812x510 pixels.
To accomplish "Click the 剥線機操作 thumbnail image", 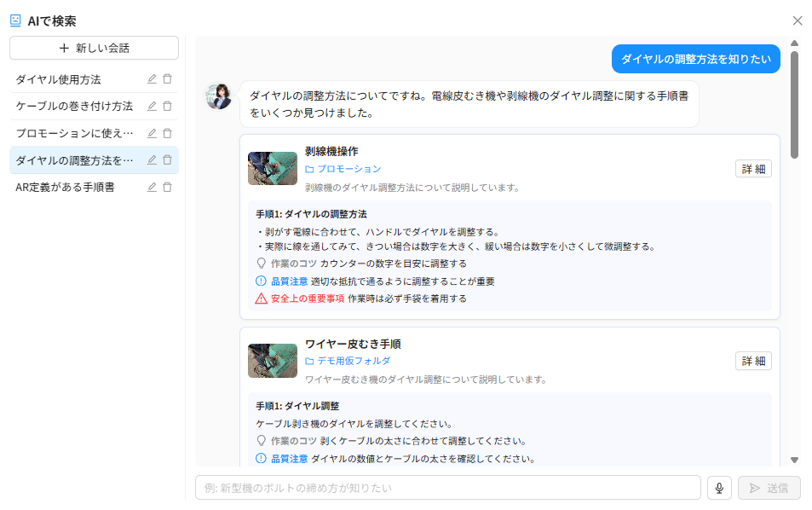I will click(x=273, y=169).
